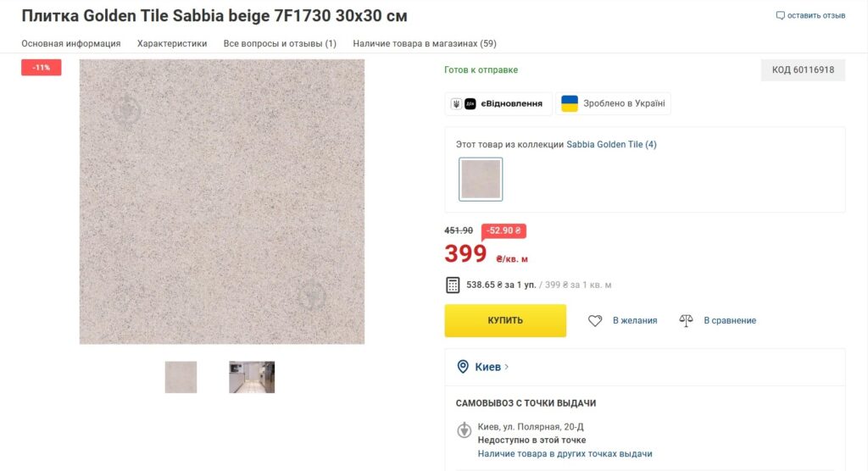Click the Kyiv location pin icon
The height and width of the screenshot is (471, 868).
(x=463, y=367)
